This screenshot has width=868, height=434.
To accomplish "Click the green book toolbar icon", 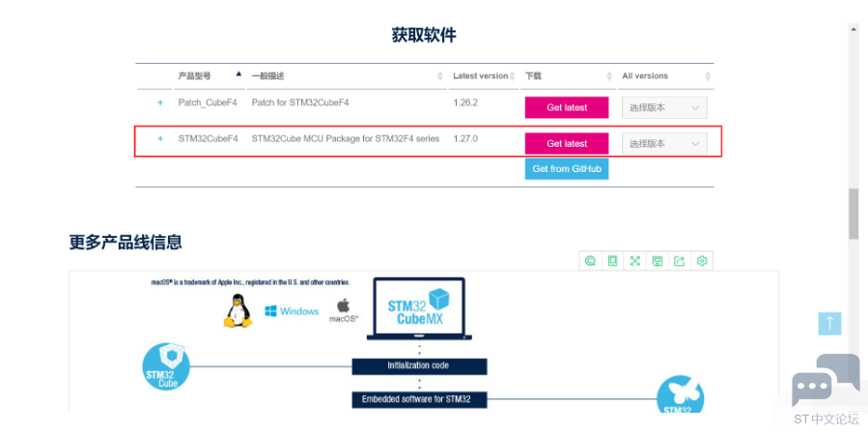I will [612, 261].
